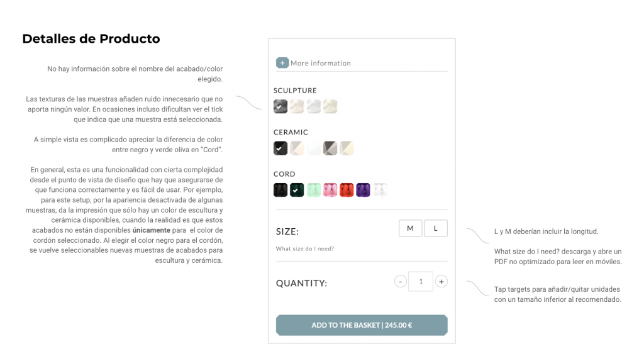Select the red Cord color

click(347, 189)
